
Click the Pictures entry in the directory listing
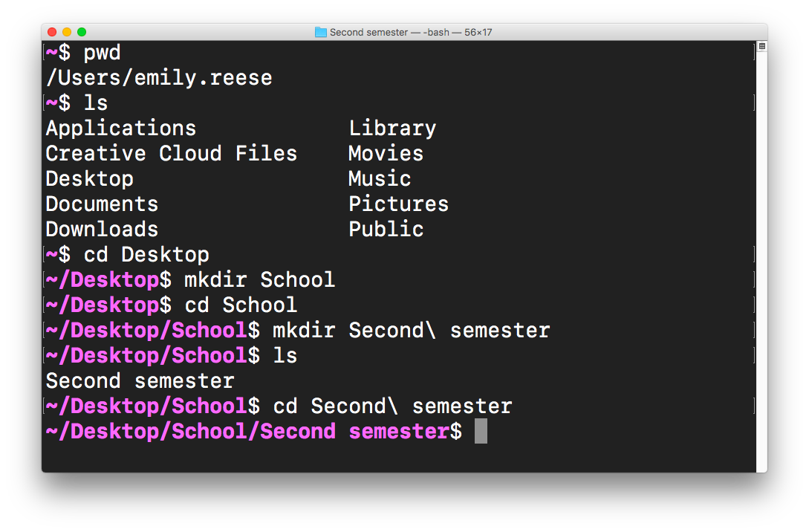pos(398,204)
